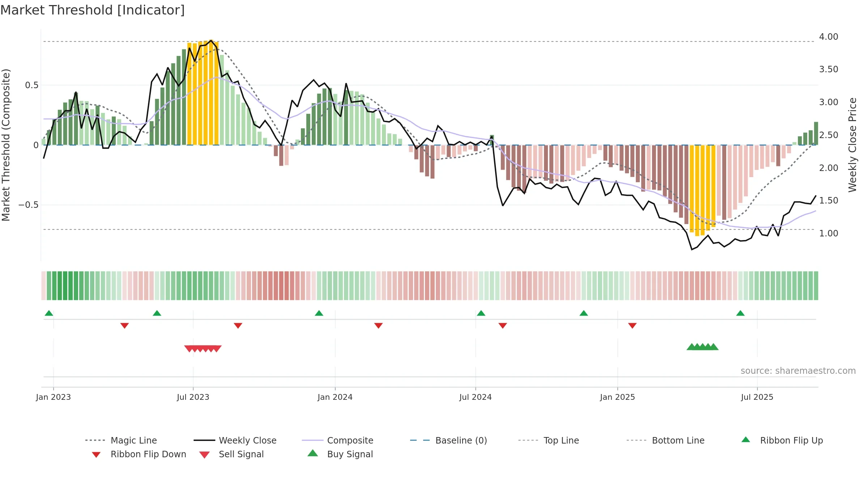Click the 3.50 price axis label

pos(829,69)
